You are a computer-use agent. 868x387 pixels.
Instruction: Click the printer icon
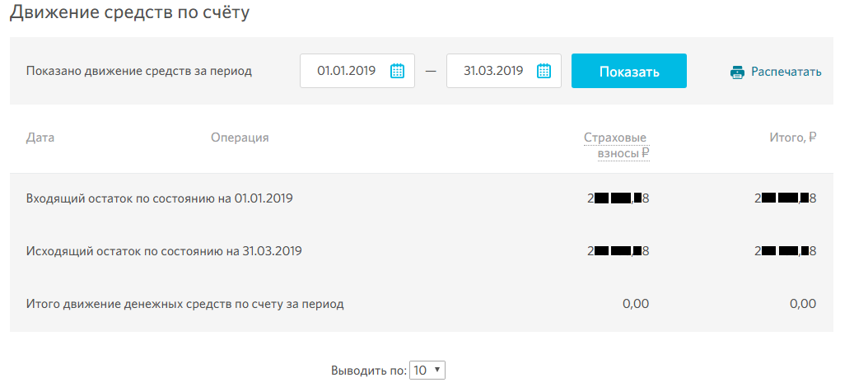click(737, 72)
